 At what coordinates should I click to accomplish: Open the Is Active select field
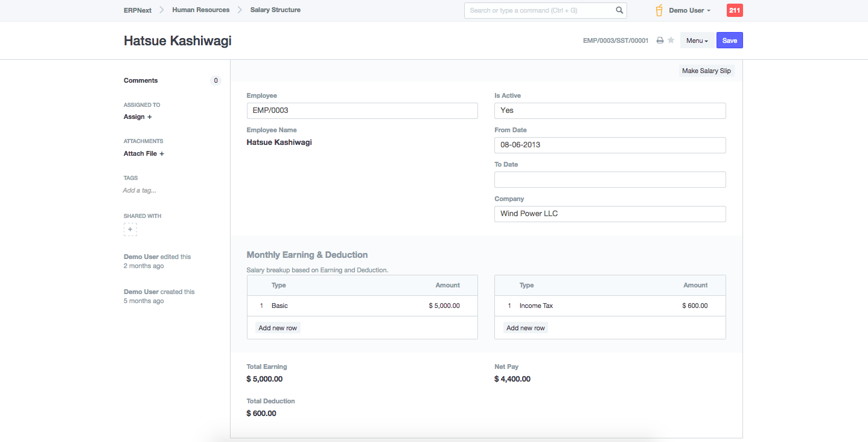[610, 110]
